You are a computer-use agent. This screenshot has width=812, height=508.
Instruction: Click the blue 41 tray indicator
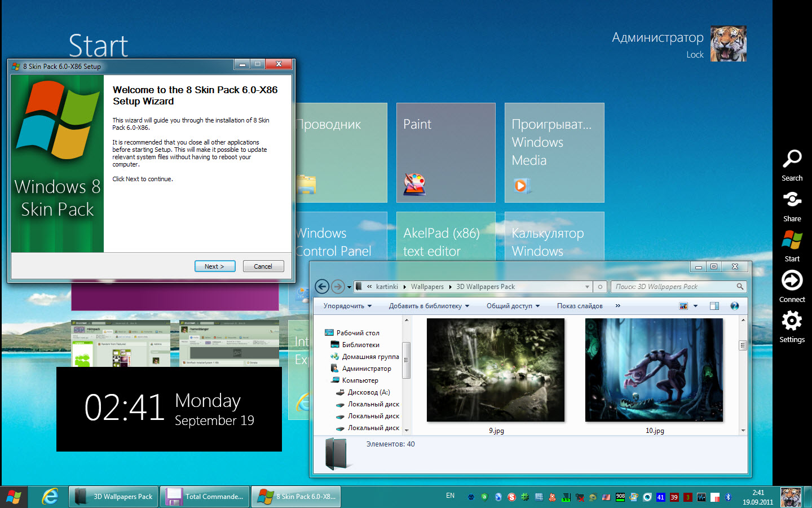click(660, 497)
